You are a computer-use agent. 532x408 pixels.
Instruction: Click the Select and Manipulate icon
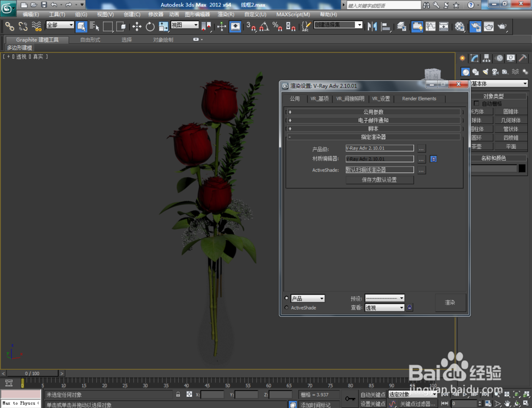click(221, 26)
